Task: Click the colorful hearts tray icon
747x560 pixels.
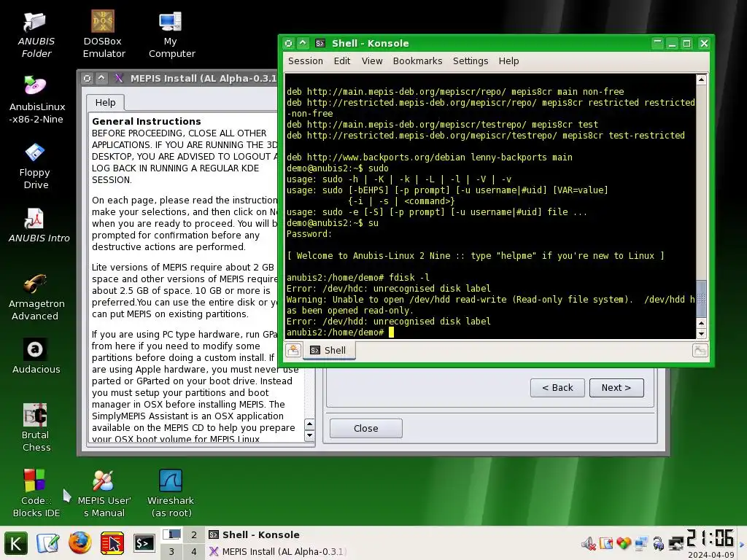Action: click(623, 543)
